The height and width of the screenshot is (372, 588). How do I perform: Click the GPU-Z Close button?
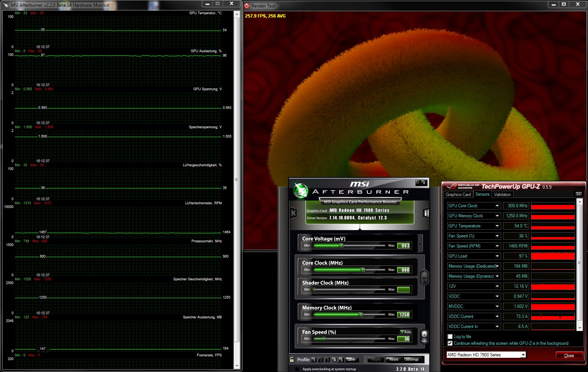(569, 355)
